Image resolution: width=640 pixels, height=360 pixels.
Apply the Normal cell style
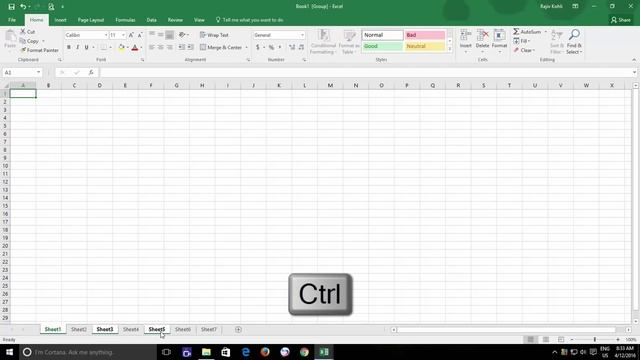pos(382,35)
